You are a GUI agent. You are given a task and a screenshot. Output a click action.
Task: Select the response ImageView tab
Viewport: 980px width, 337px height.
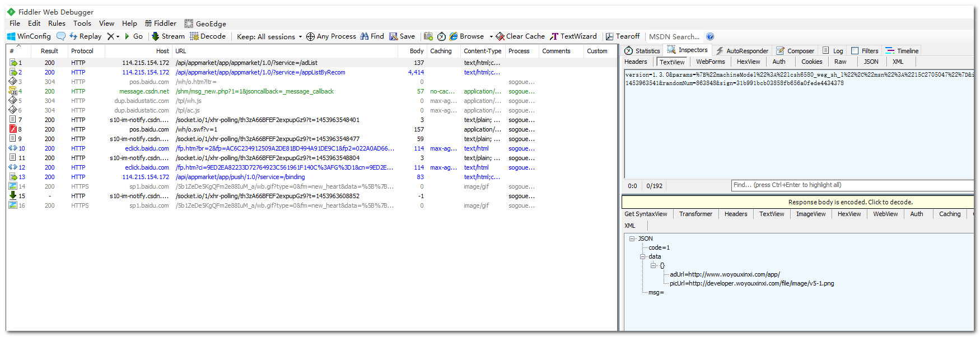click(811, 214)
